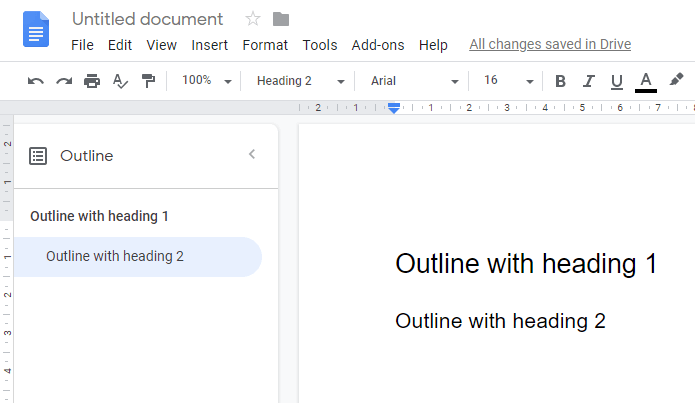Jump to Outline with heading 2 in outline
Viewport: 695px width, 403px height.
[138, 257]
